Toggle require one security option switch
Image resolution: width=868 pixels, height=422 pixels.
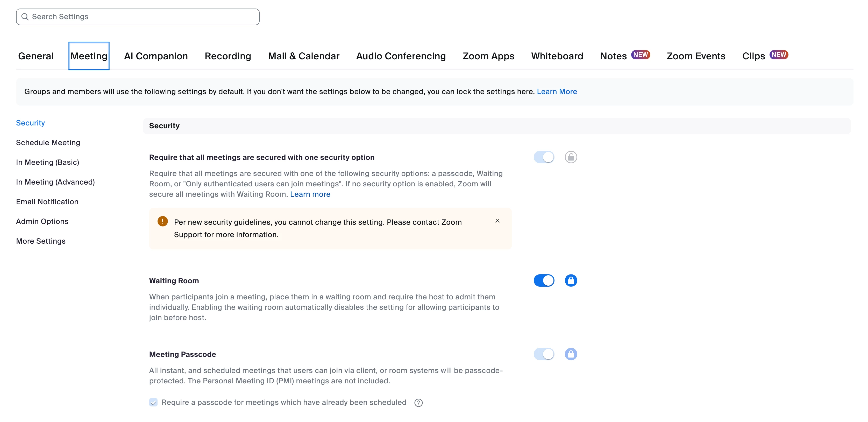tap(544, 157)
